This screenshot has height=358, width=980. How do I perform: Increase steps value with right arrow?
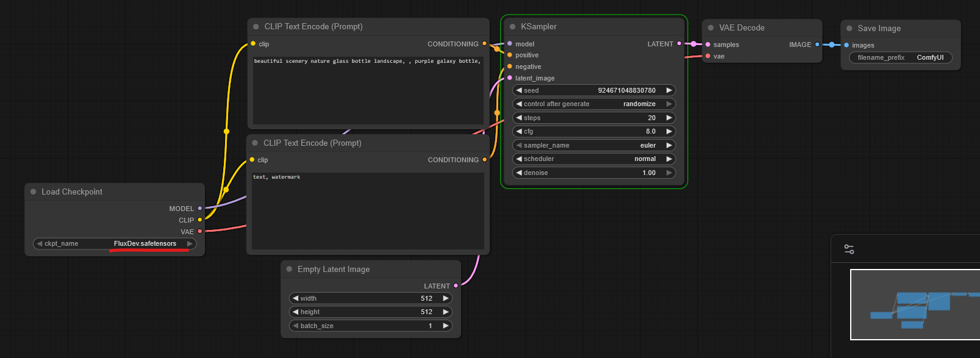click(x=668, y=118)
